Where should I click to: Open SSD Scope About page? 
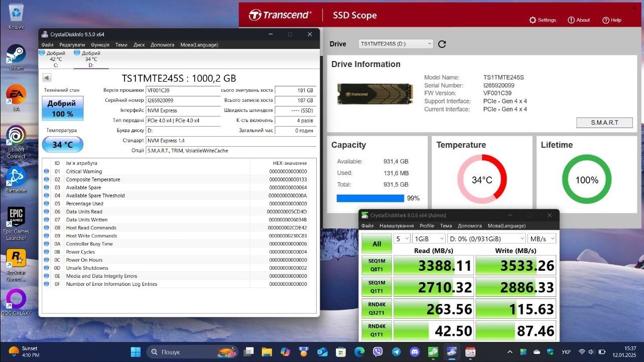(x=579, y=20)
